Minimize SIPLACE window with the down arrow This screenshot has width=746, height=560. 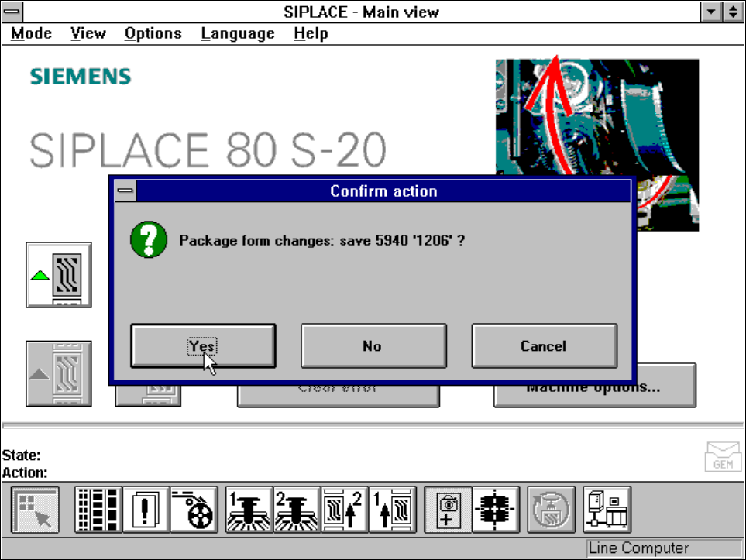click(x=711, y=12)
